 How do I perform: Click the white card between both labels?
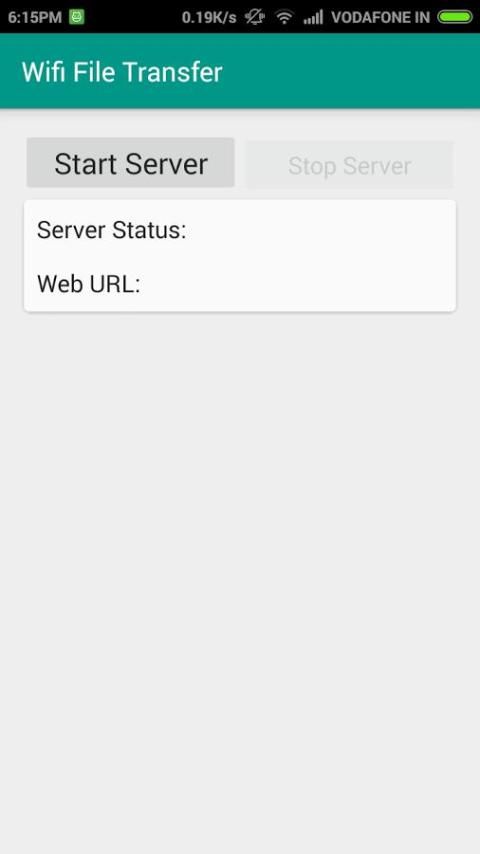pos(240,257)
